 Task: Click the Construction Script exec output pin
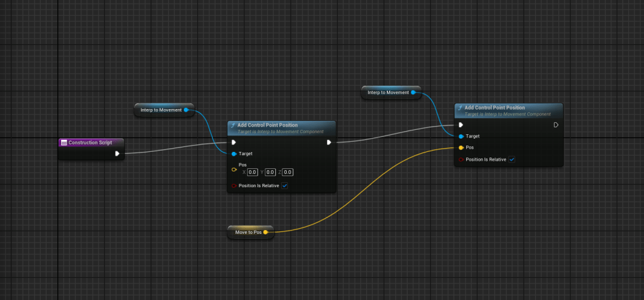pyautogui.click(x=117, y=153)
